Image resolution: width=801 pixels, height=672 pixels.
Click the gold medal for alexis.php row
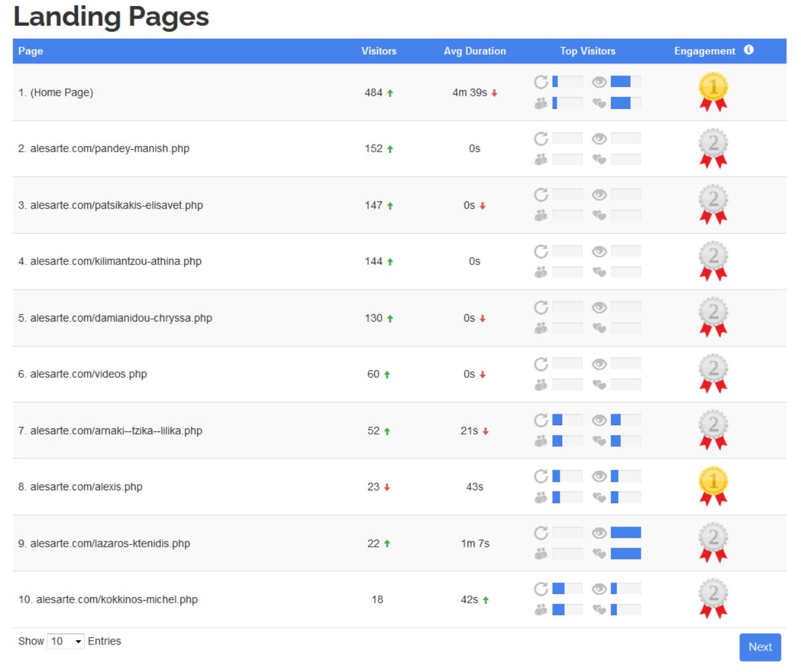pos(713,487)
